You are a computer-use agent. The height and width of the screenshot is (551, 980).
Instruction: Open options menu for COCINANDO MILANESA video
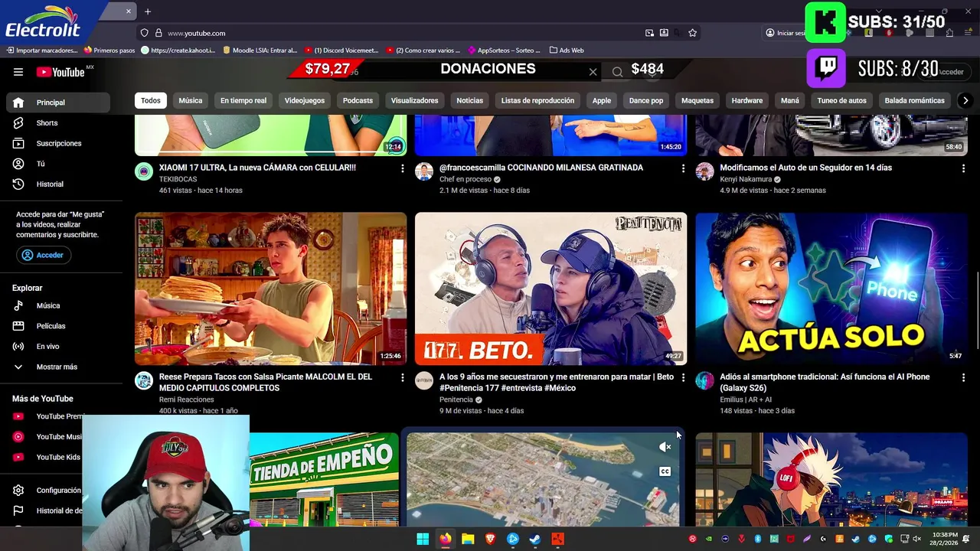(x=683, y=168)
